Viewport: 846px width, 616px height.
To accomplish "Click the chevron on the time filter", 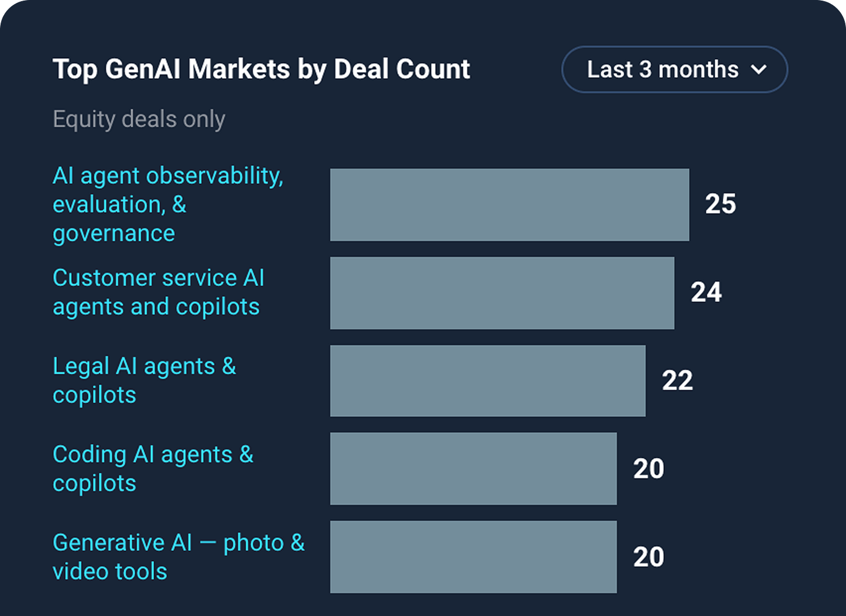I will point(758,70).
